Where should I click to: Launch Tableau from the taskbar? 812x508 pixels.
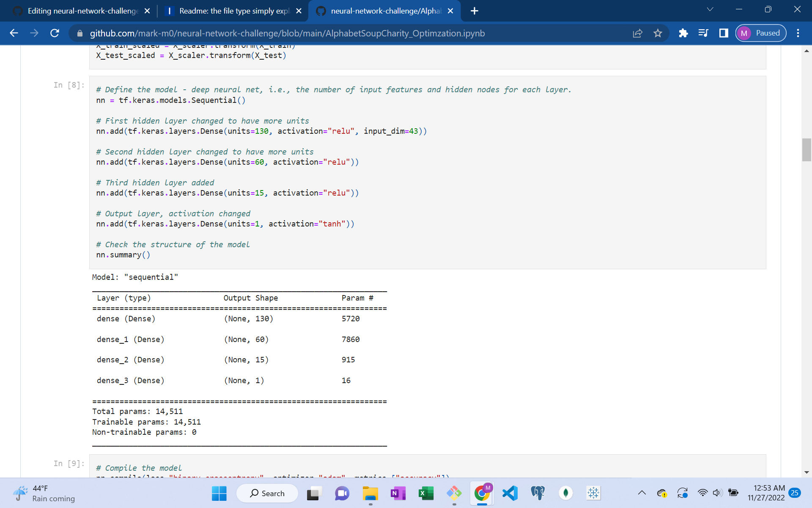pyautogui.click(x=593, y=493)
